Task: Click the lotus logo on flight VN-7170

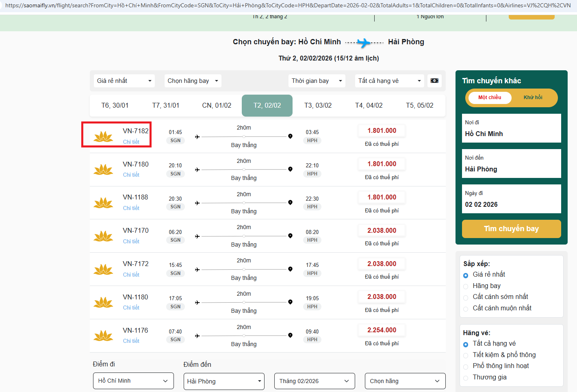Action: pos(103,236)
